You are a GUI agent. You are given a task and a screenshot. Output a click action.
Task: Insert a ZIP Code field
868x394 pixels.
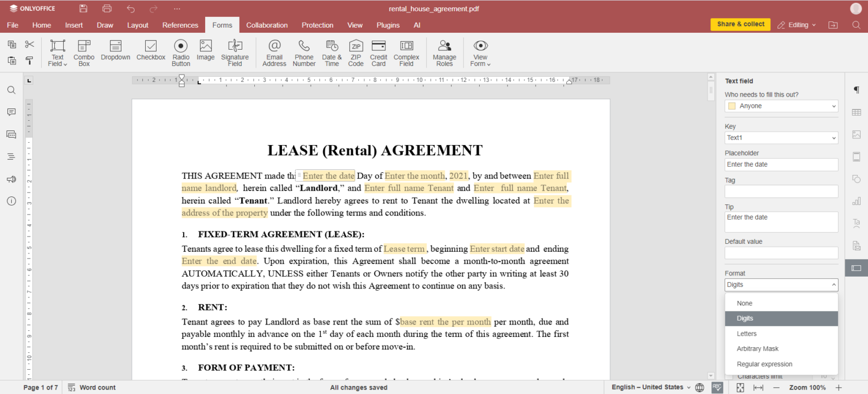355,52
